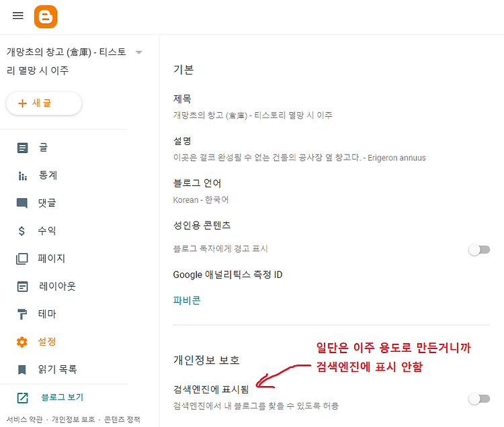Open the 글 menu item
The image size is (504, 427).
(43, 148)
